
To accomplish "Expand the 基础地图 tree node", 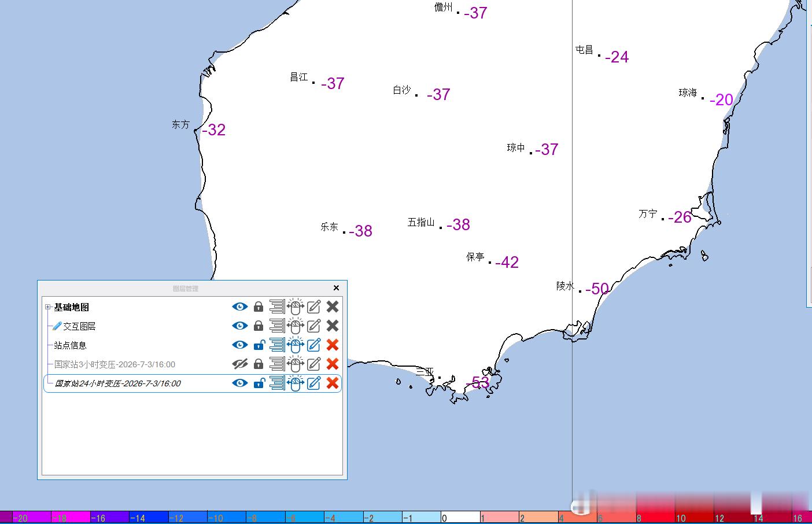I will pos(48,307).
